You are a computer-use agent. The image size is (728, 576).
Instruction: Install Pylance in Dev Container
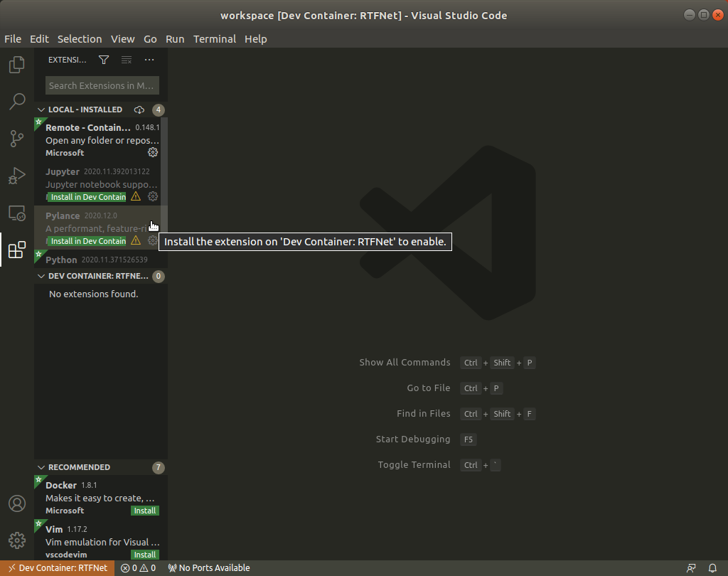87,241
